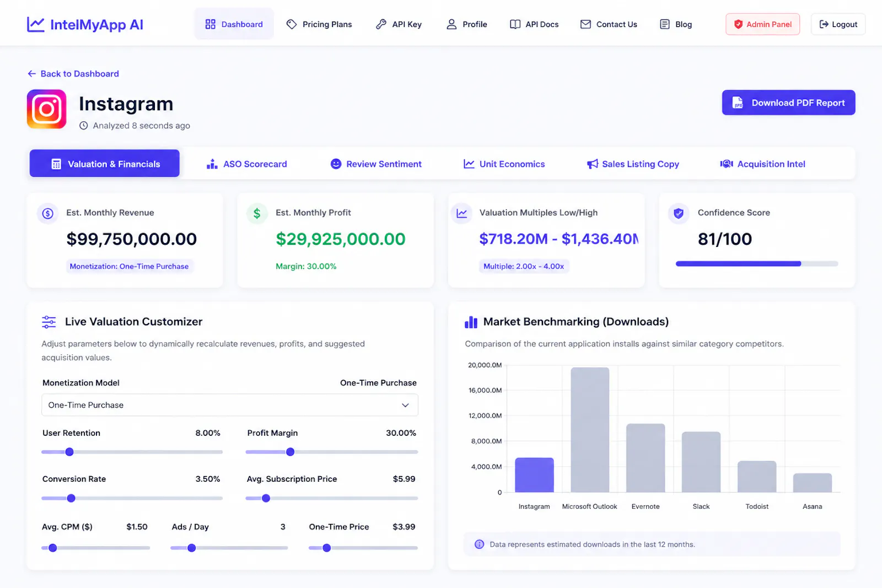Click the API Key key icon
The width and height of the screenshot is (882, 588).
point(381,24)
